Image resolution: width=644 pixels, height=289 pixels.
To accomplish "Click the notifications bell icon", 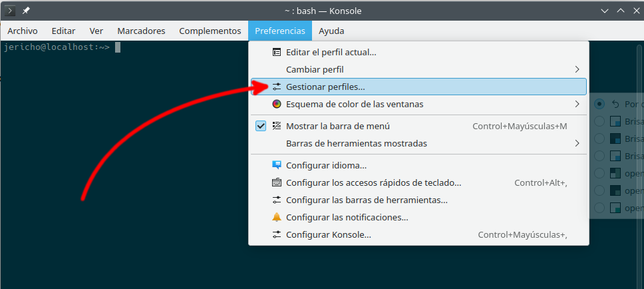I will (277, 217).
